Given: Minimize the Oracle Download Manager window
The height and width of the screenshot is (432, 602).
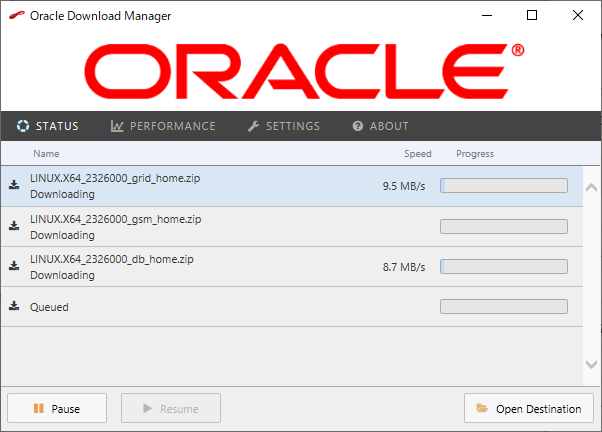Looking at the screenshot, I should click(x=487, y=15).
